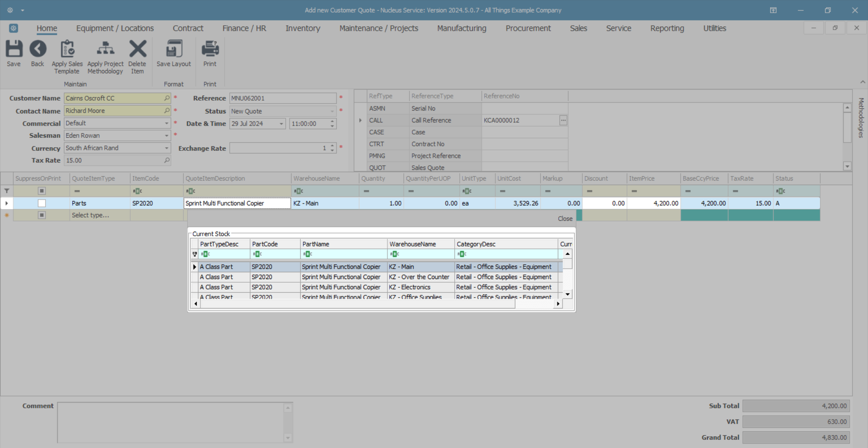This screenshot has width=868, height=448.
Task: Apply Sales Template icon
Action: click(67, 49)
